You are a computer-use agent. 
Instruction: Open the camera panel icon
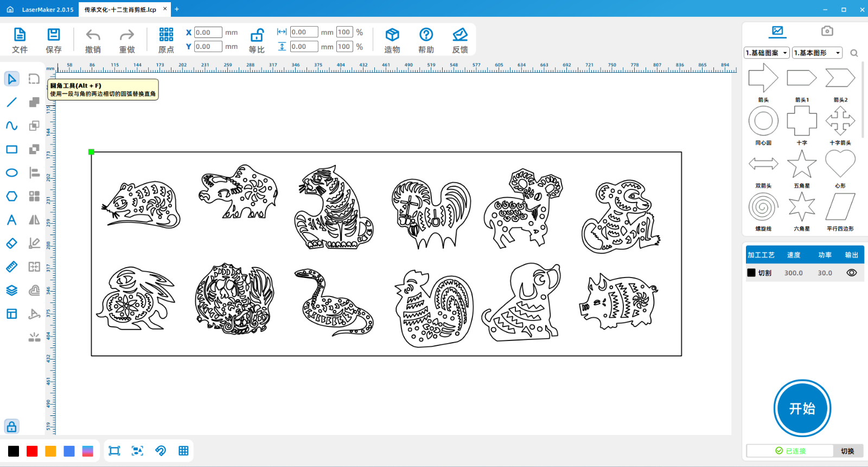point(827,31)
